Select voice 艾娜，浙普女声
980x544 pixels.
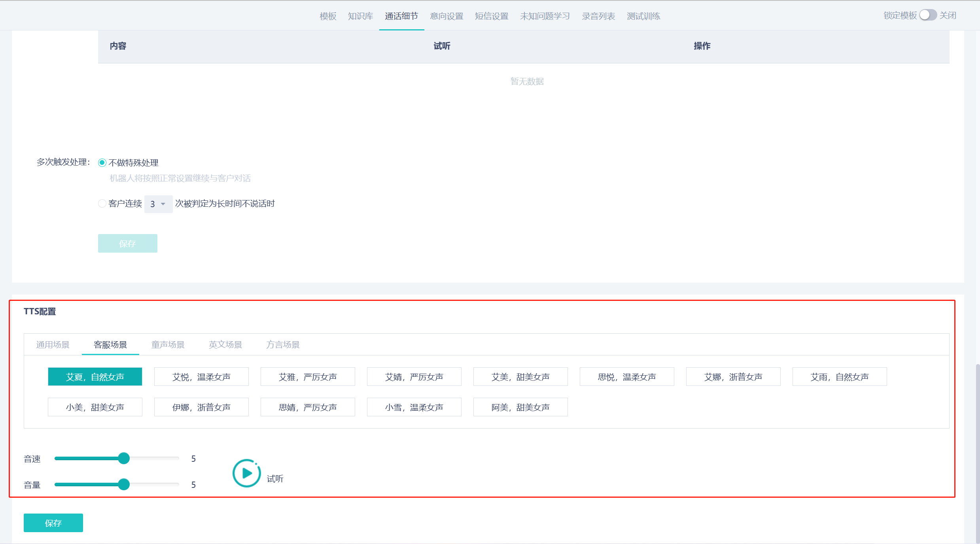pos(733,376)
